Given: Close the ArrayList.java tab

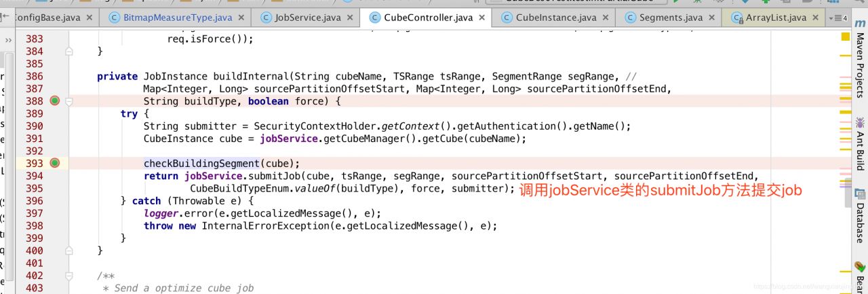Looking at the screenshot, I should 816,18.
